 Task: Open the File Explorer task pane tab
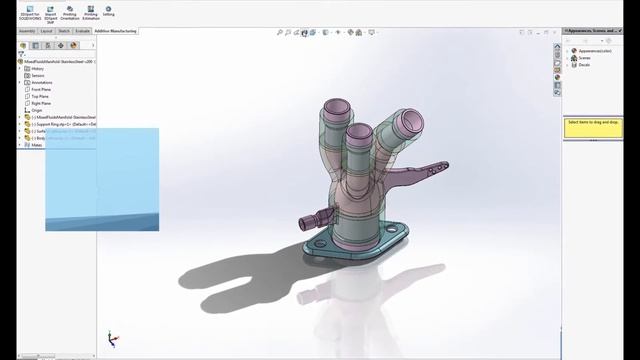(557, 63)
